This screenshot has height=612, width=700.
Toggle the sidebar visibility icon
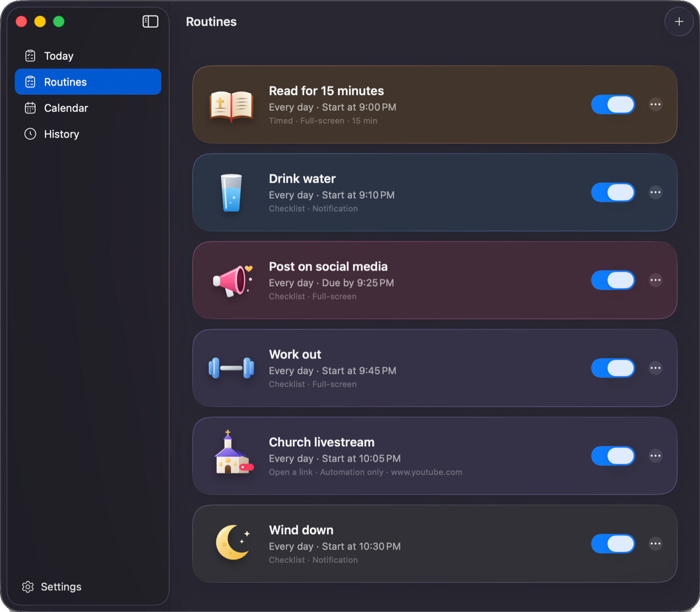(x=150, y=21)
